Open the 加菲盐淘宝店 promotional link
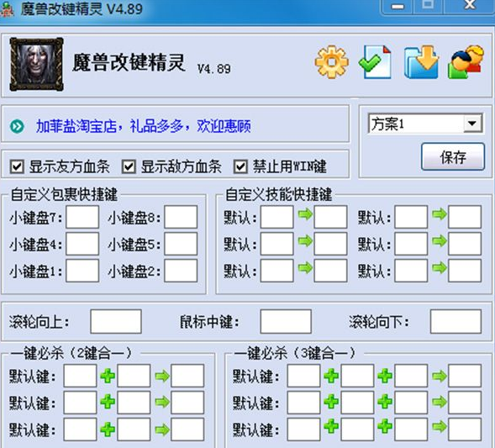This screenshot has height=448, width=495. 144,126
